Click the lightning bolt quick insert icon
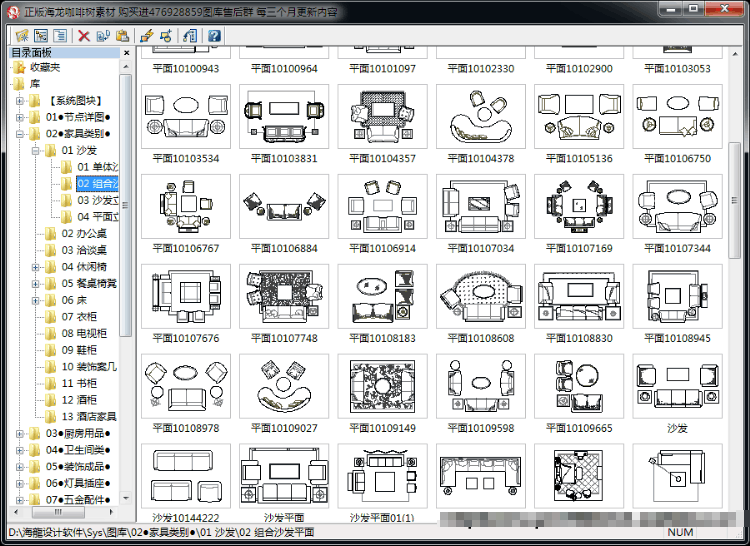 pos(147,35)
